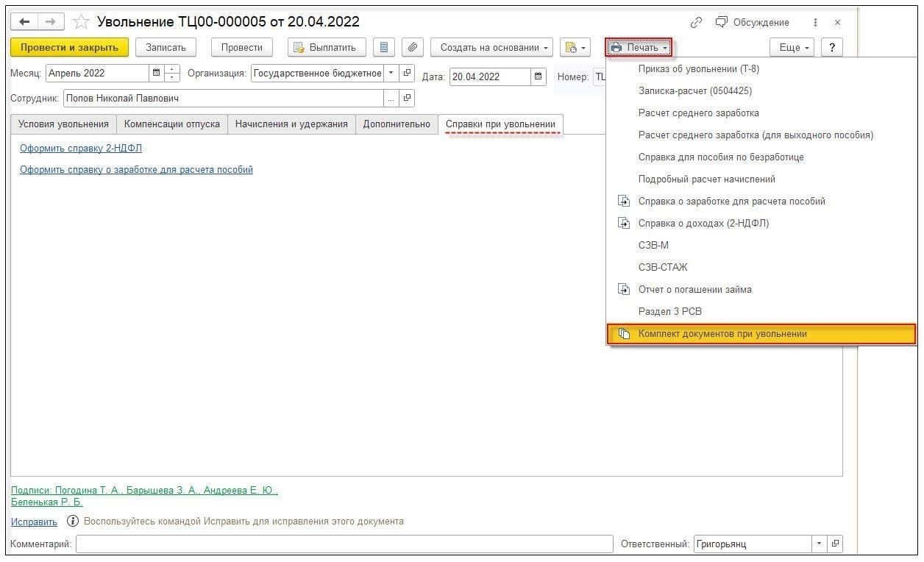Image resolution: width=924 pixels, height=562 pixels.
Task: Open the three-dot options menu in title bar
Action: pyautogui.click(x=815, y=23)
